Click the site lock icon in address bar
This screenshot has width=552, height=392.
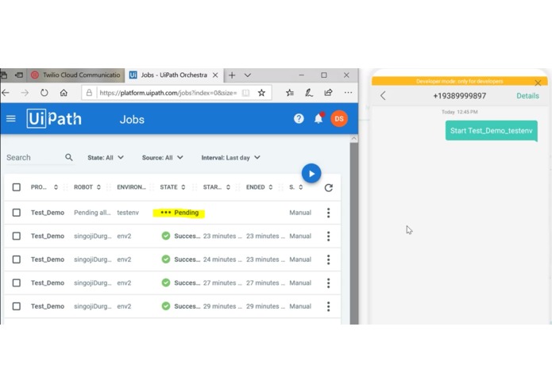tap(89, 93)
